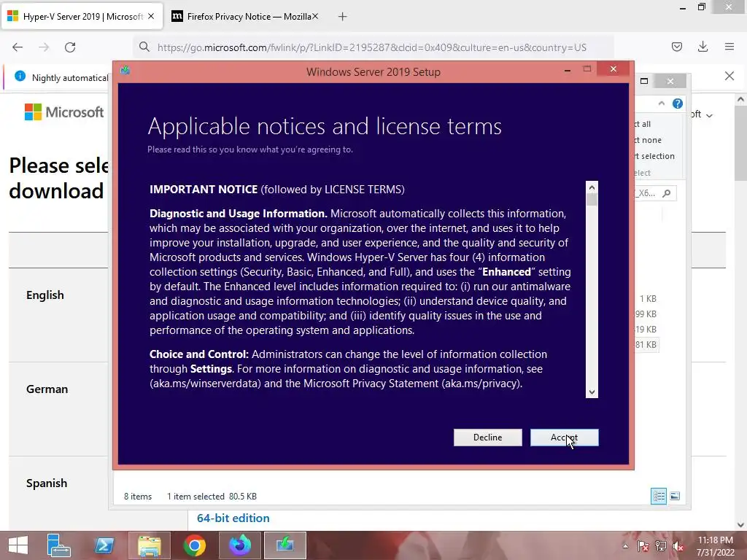
Task: Open Firefox downloads panel
Action: point(703,47)
